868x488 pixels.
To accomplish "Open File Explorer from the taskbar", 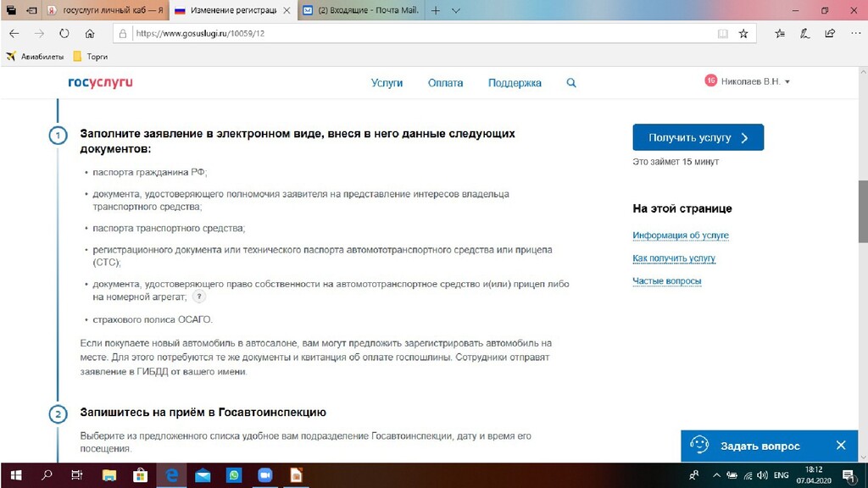I will 109,475.
